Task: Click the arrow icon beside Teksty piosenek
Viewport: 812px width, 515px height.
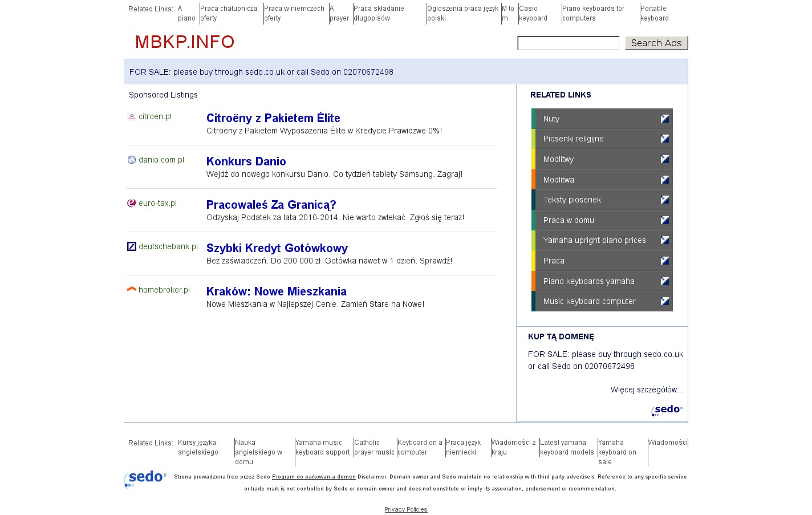Action: [664, 200]
